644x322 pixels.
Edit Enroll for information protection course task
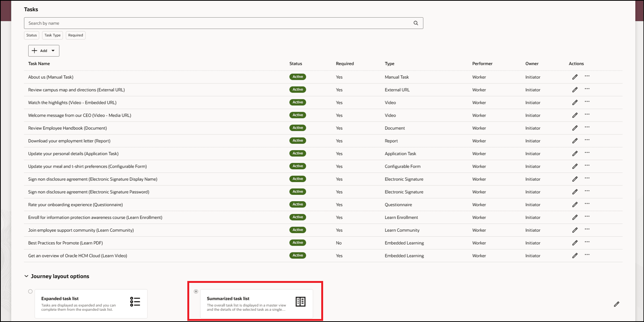(575, 218)
